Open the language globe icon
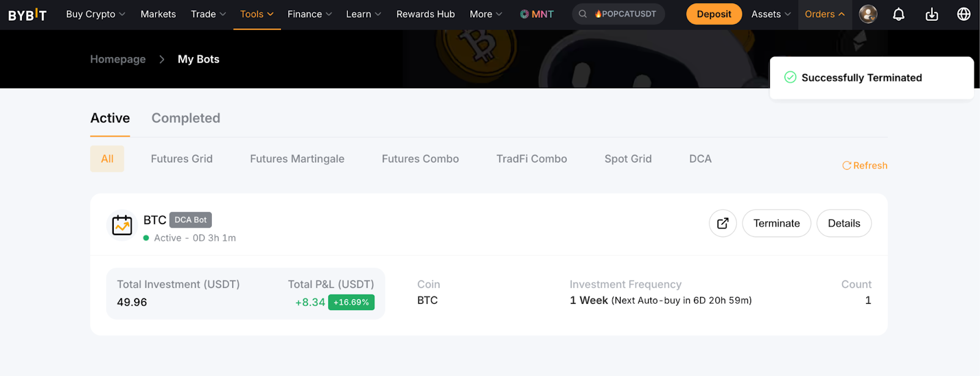 tap(963, 14)
